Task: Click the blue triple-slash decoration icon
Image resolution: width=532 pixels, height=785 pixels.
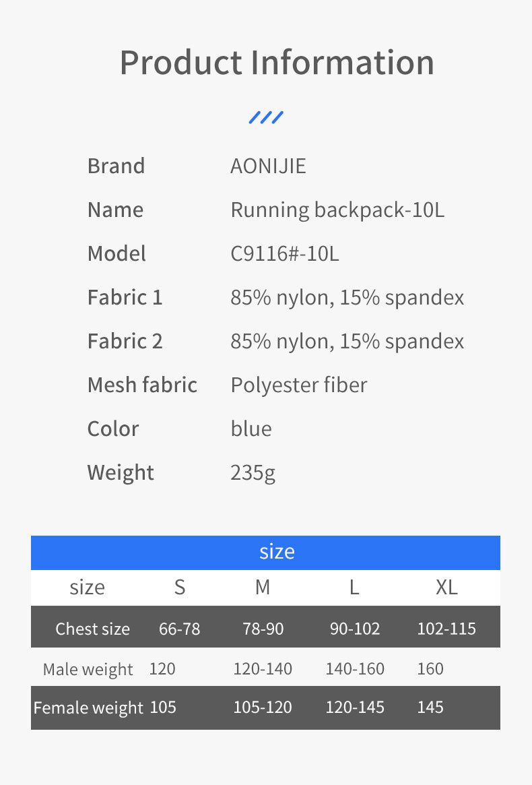Action: tap(266, 118)
